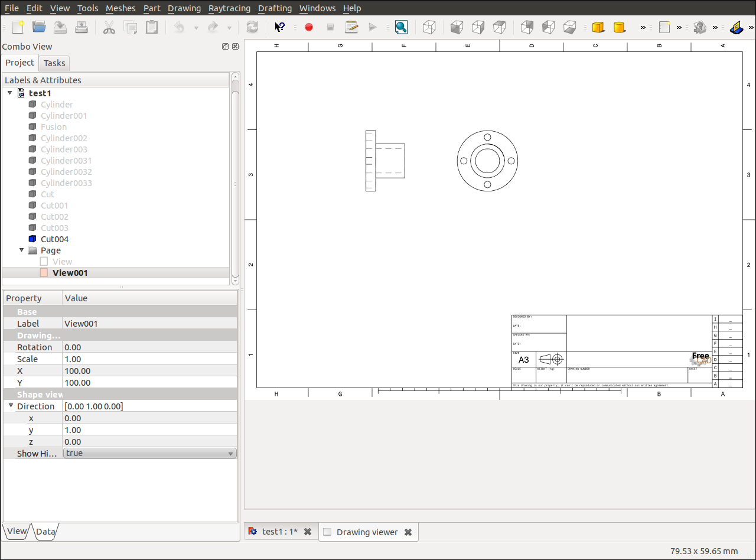The height and width of the screenshot is (560, 756).
Task: Activate the What's This help cursor
Action: 280,27
